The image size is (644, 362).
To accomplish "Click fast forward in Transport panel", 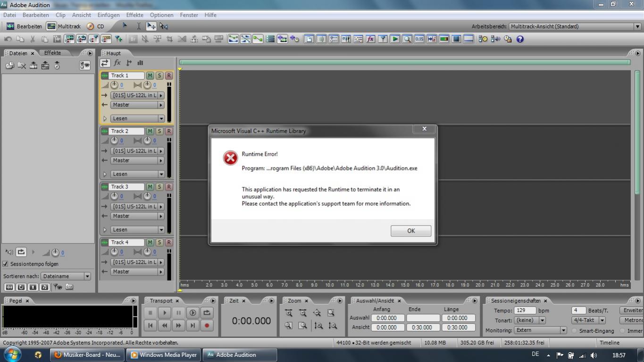I will [178, 325].
